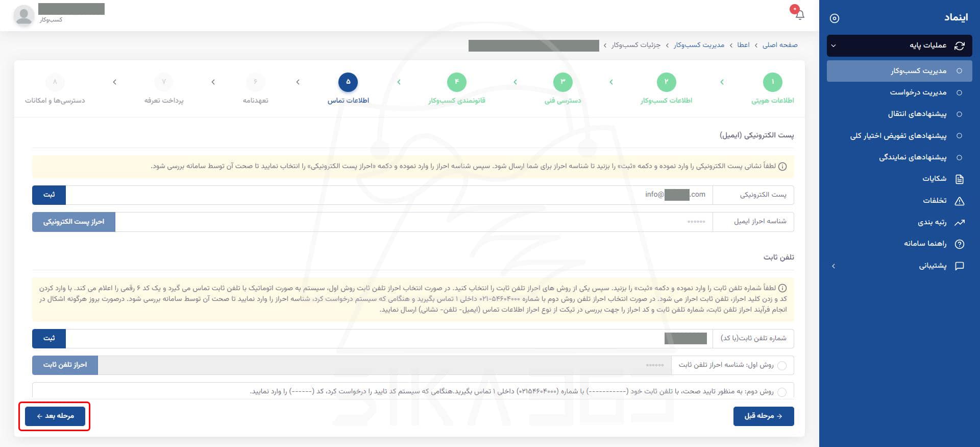This screenshot has width=980, height=447.
Task: Click ثبت button for landline number
Action: [49, 338]
